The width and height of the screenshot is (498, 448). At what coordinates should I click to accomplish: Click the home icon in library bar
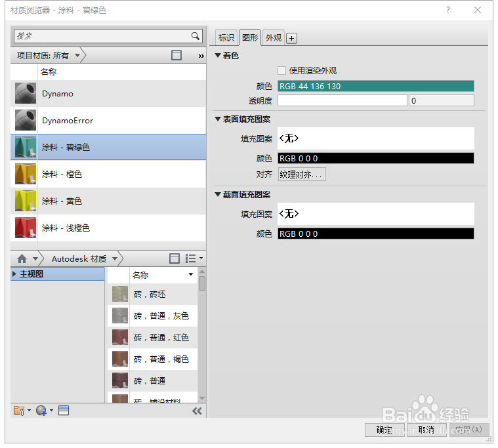point(22,259)
